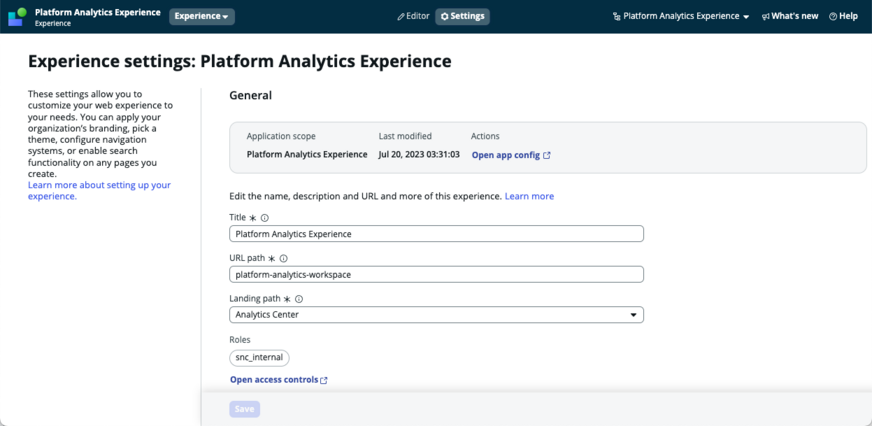The width and height of the screenshot is (872, 426).
Task: Open the Learn more link after edit description
Action: 529,196
